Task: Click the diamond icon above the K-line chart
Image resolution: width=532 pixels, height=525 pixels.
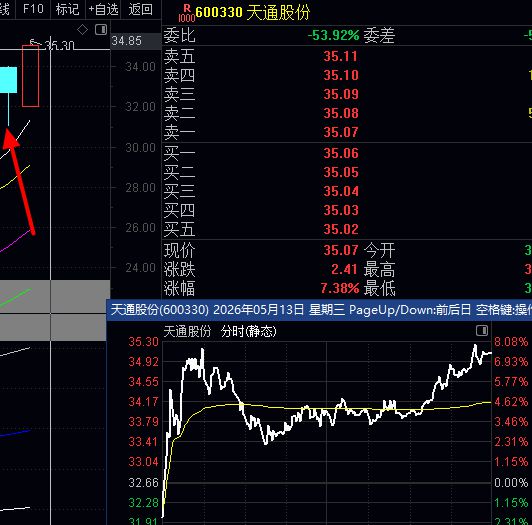Action: (x=82, y=30)
